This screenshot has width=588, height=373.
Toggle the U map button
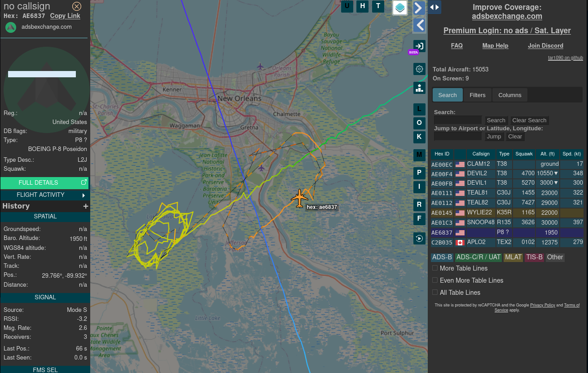click(347, 6)
